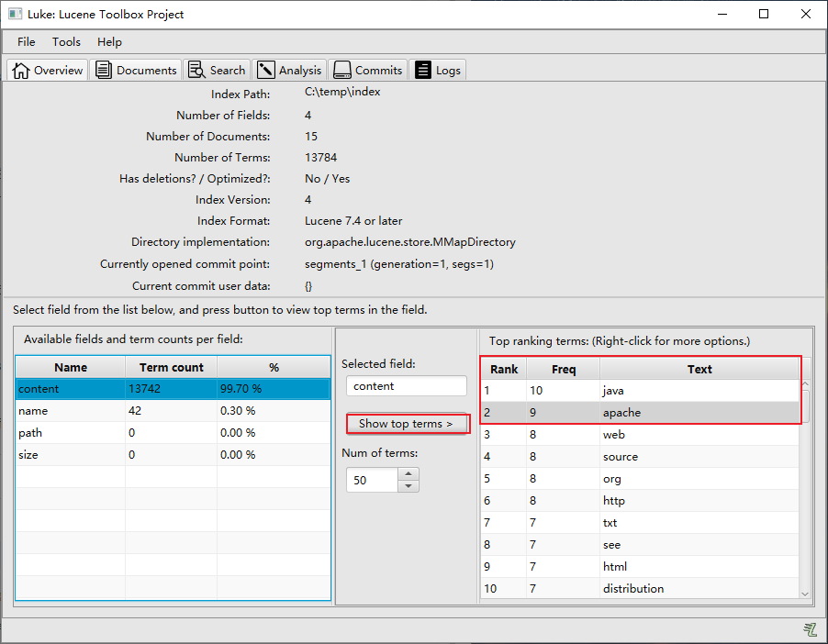
Task: Open the Tools menu
Action: (66, 41)
